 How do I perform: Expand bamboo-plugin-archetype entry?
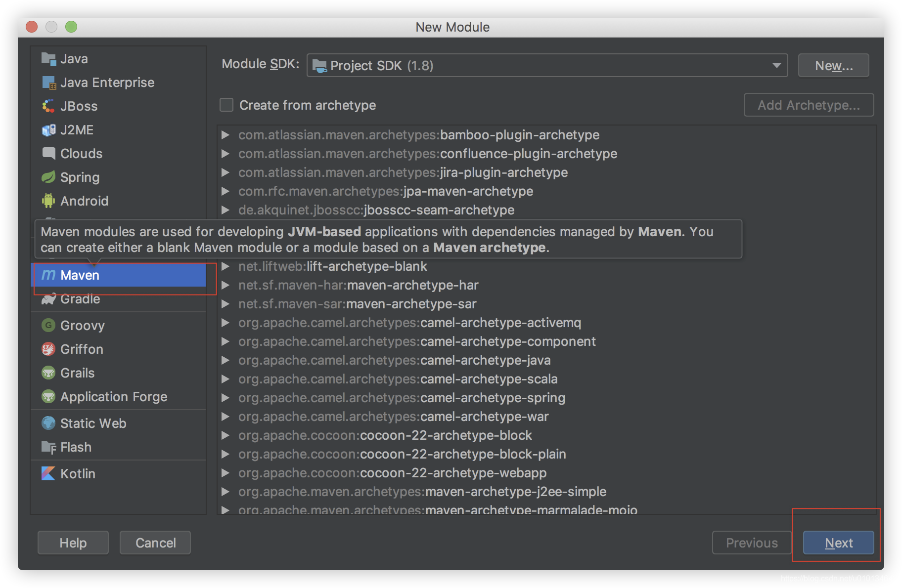[x=225, y=135]
